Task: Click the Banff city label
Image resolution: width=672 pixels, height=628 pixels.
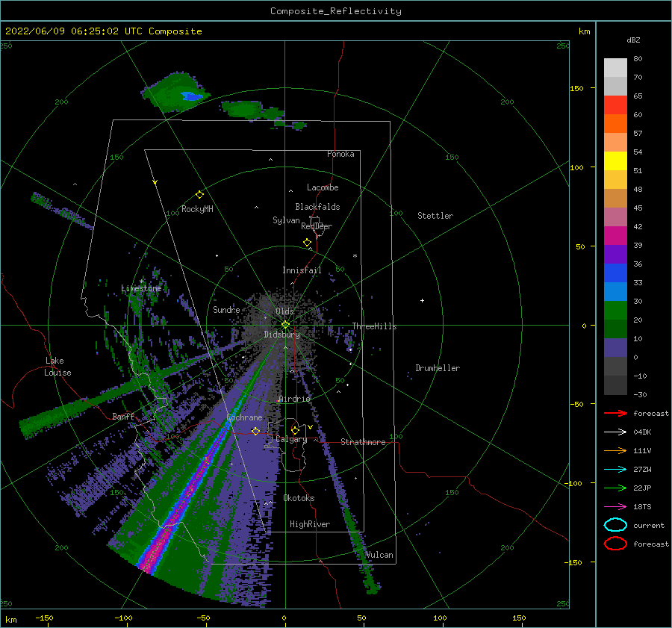Action: coord(123,416)
